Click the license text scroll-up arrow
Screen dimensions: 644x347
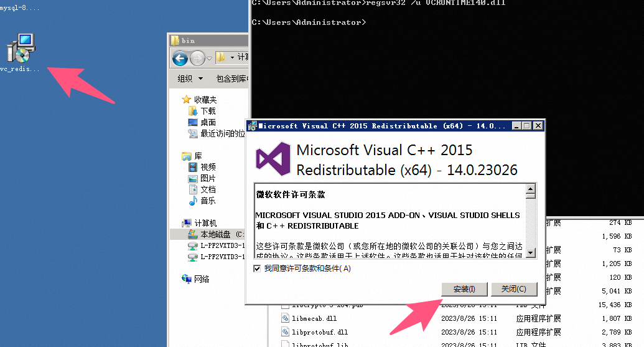pos(531,189)
